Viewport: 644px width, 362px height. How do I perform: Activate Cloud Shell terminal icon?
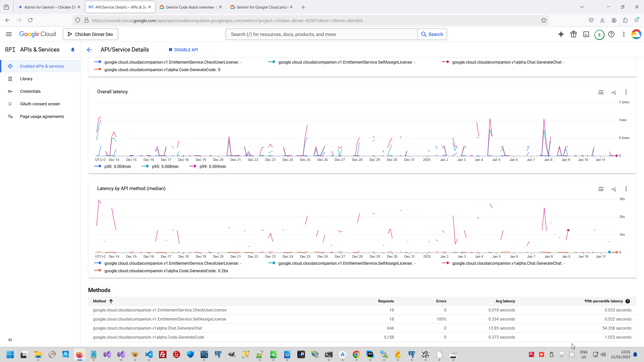[x=586, y=34]
